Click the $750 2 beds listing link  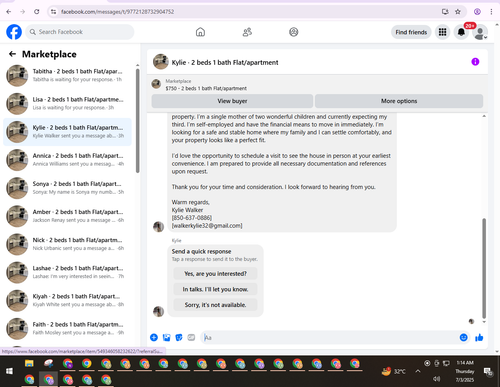[206, 88]
